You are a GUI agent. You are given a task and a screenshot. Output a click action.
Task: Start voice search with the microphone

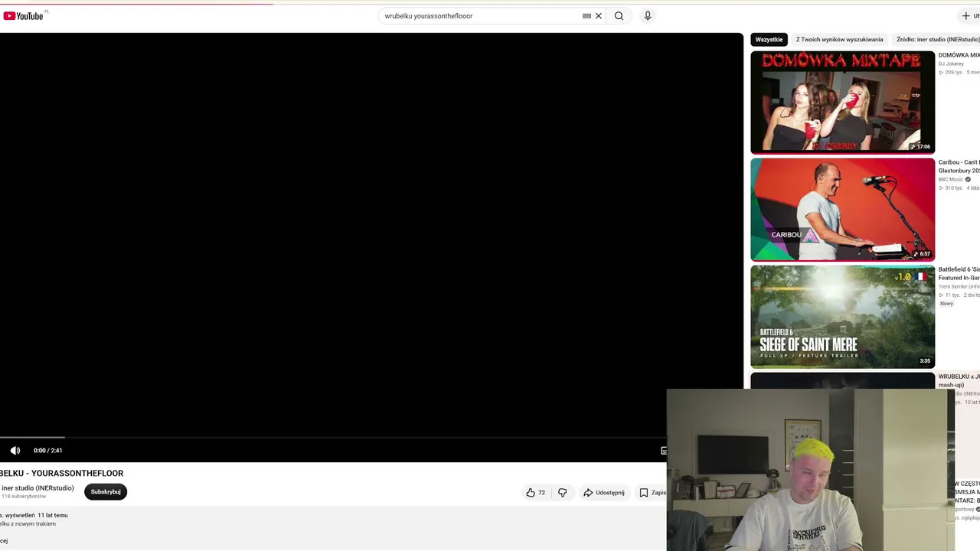[x=648, y=16]
